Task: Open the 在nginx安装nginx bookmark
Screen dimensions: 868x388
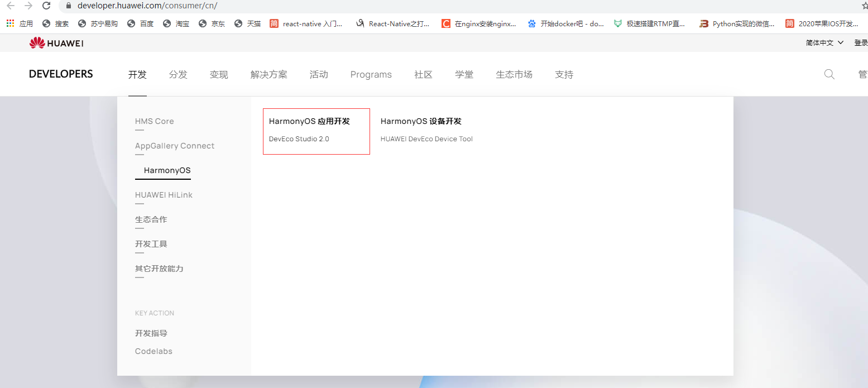Action: click(479, 23)
